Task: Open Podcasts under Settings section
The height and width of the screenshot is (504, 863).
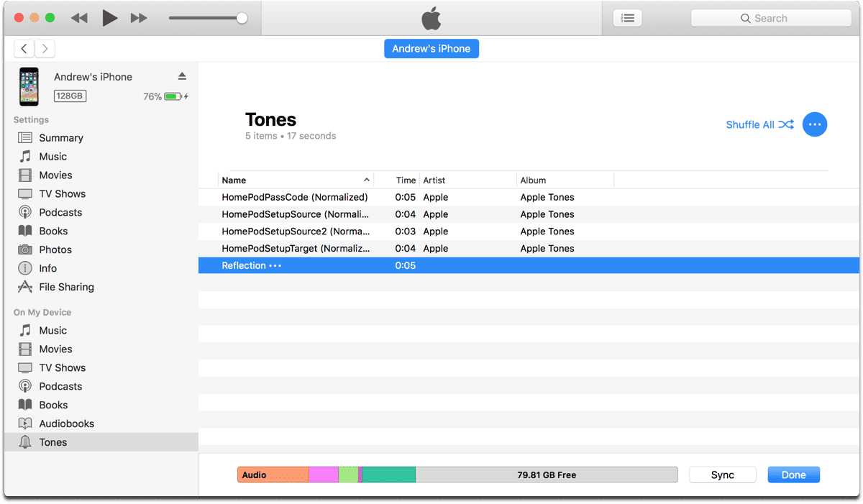Action: click(60, 212)
